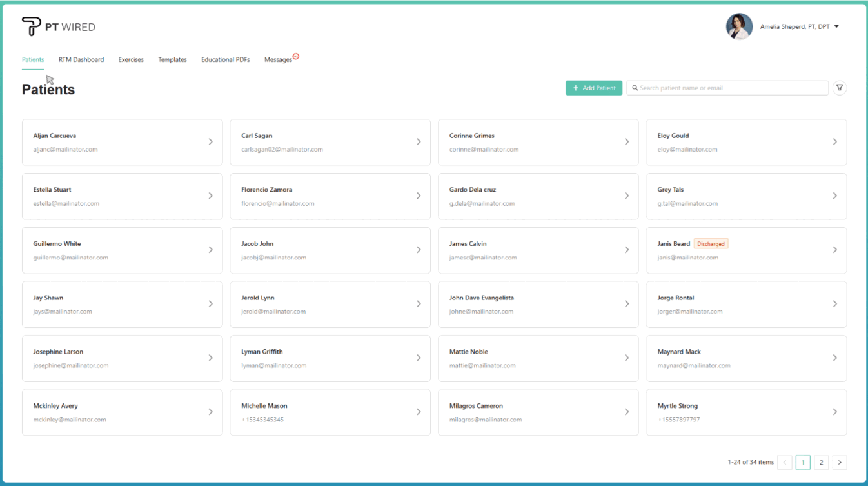Click Mattie Noble's patient card
This screenshot has width=868, height=486.
[538, 358]
